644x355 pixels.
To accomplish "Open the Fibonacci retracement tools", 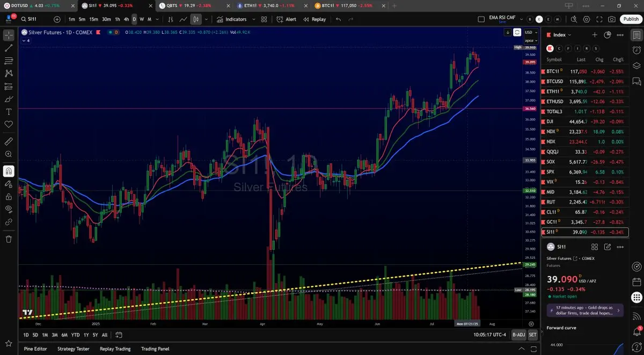I will 9,61.
